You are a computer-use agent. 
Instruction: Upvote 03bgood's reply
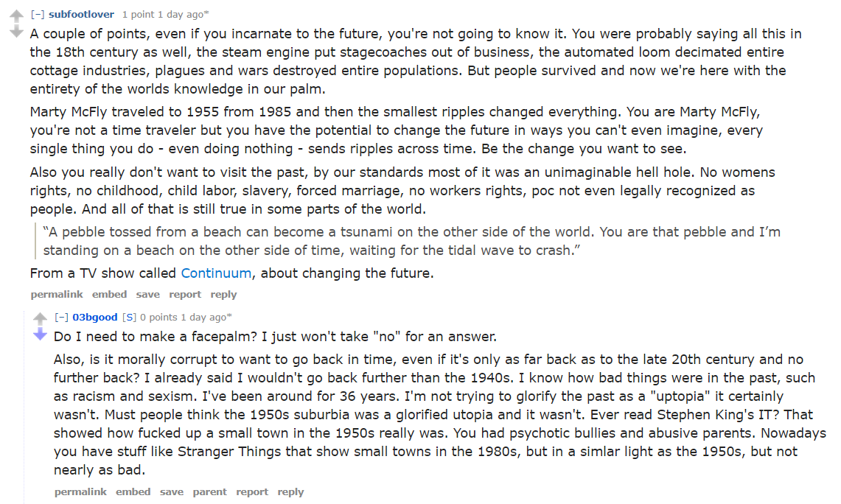click(x=41, y=318)
